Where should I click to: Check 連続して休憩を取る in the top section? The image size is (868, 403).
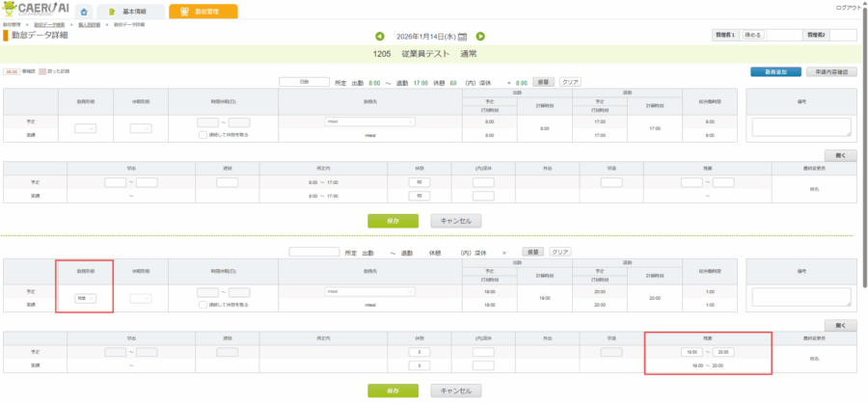[x=202, y=135]
